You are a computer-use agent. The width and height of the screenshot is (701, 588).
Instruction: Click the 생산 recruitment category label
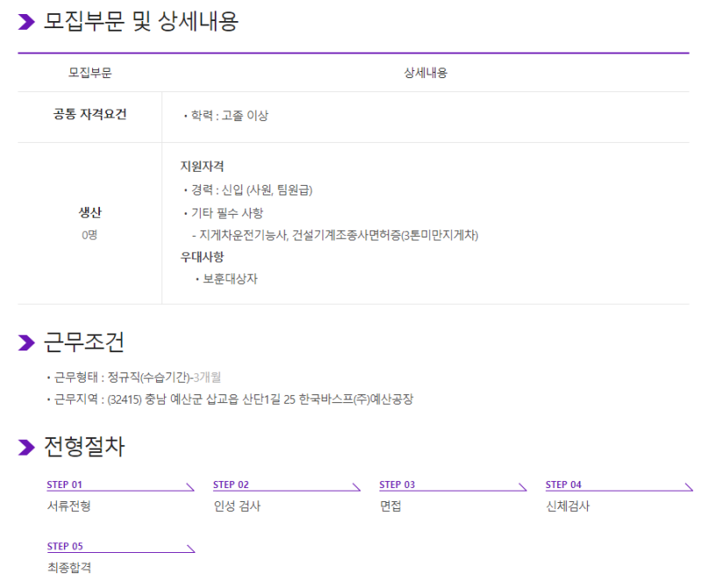click(x=89, y=213)
